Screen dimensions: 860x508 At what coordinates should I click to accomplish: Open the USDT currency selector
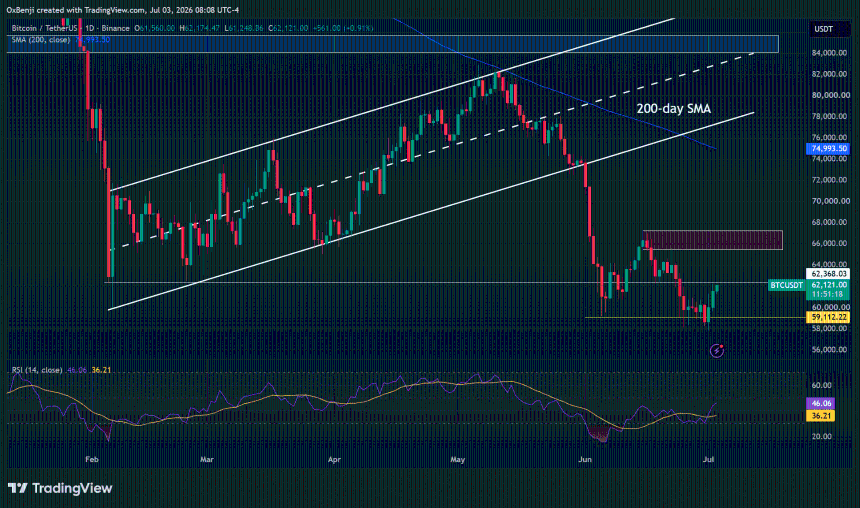pyautogui.click(x=823, y=29)
